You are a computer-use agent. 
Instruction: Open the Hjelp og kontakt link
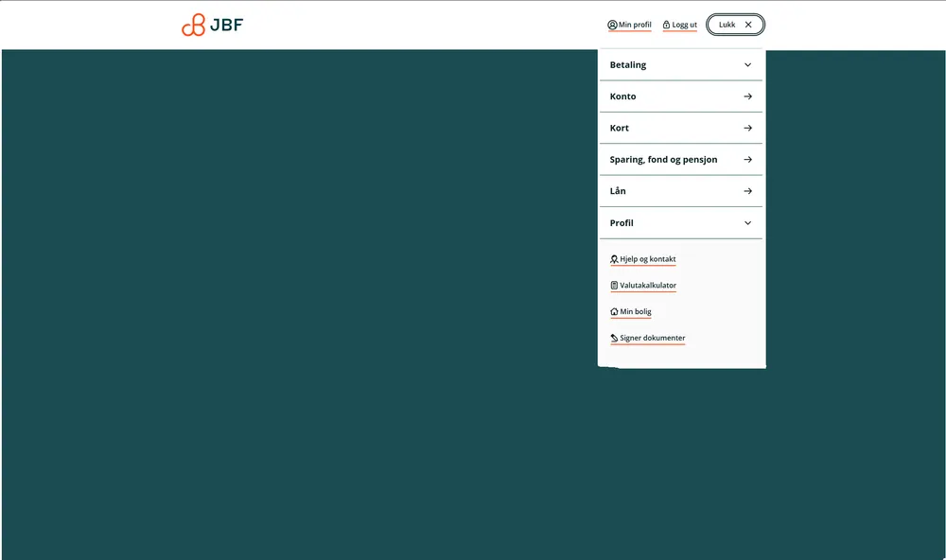(x=648, y=259)
